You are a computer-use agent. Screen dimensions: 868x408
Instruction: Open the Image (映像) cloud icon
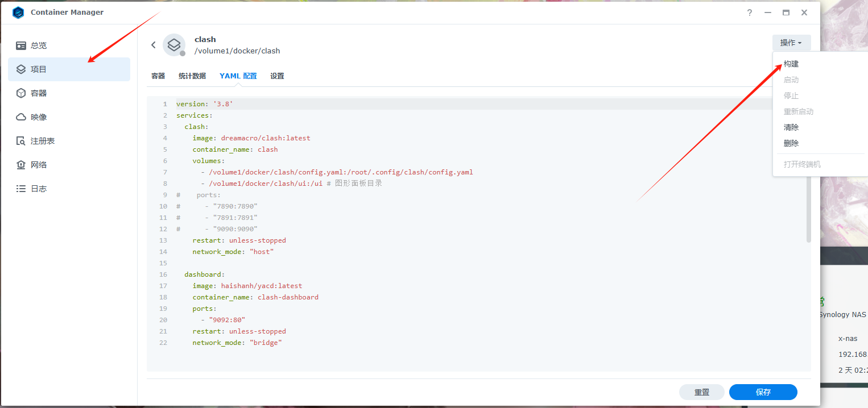[21, 117]
